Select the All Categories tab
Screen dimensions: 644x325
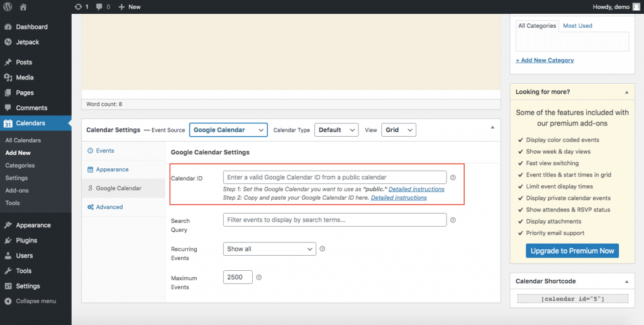[x=537, y=25]
